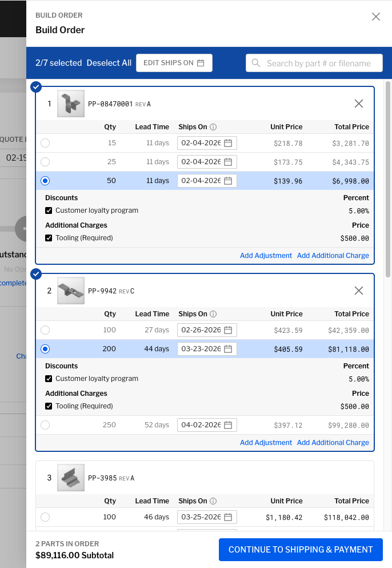392x568 pixels.
Task: Click the $89,116.00 Subtotal text
Action: coord(74,555)
